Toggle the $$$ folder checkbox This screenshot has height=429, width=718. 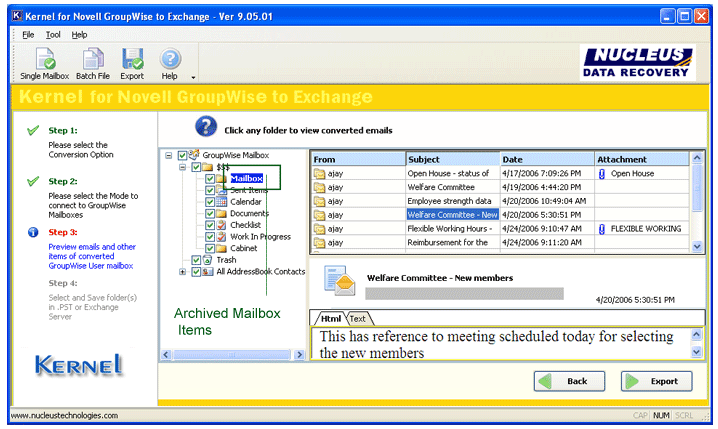point(196,167)
